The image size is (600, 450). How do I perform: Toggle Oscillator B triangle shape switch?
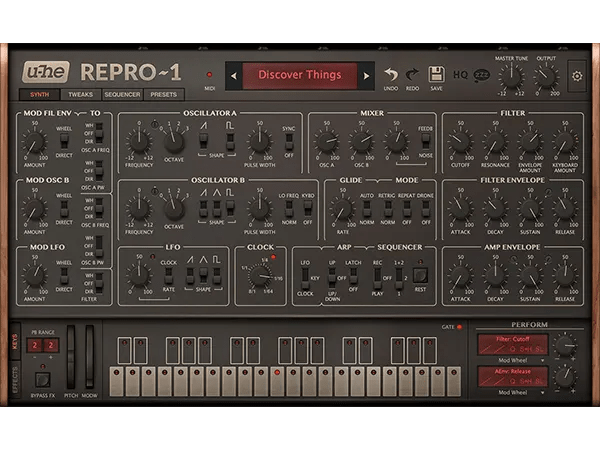pos(217,209)
